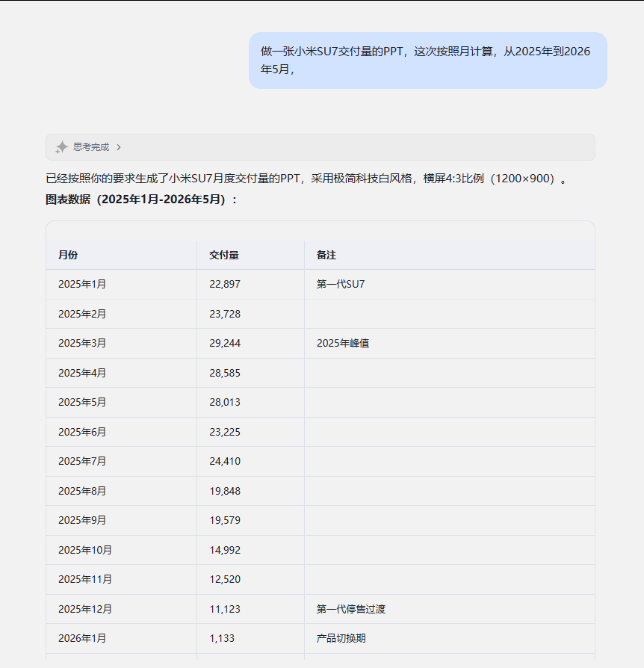Click the 24,410 delivery value
The width and height of the screenshot is (644, 668).
225,461
